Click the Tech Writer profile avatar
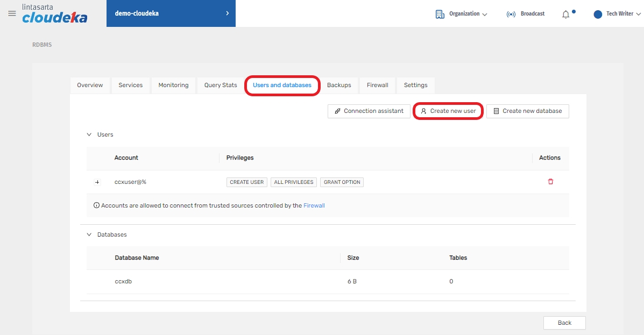This screenshot has height=335, width=644. [597, 14]
